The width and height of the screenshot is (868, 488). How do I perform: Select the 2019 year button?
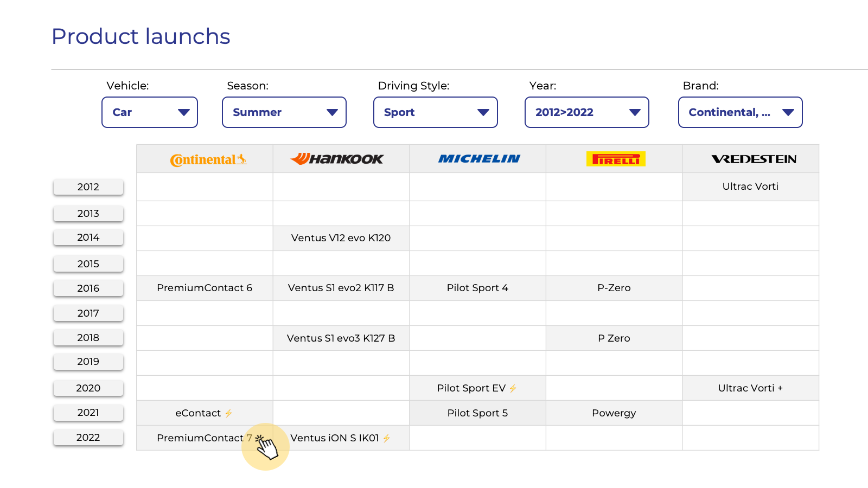88,362
